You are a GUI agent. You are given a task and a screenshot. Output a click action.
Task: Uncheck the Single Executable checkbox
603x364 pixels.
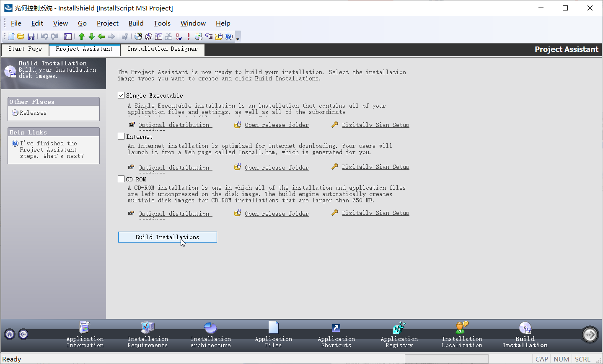coord(122,96)
